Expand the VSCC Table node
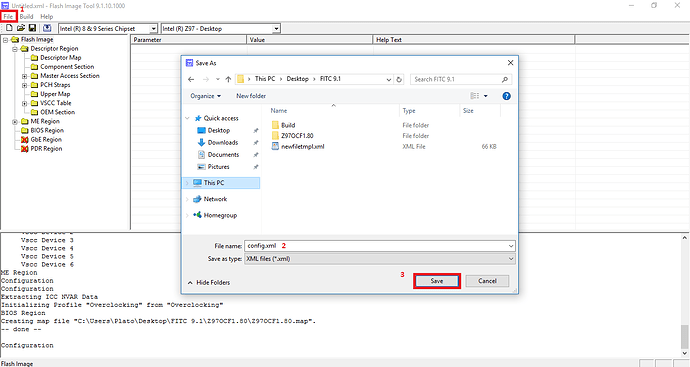690x367 pixels. pyautogui.click(x=25, y=103)
